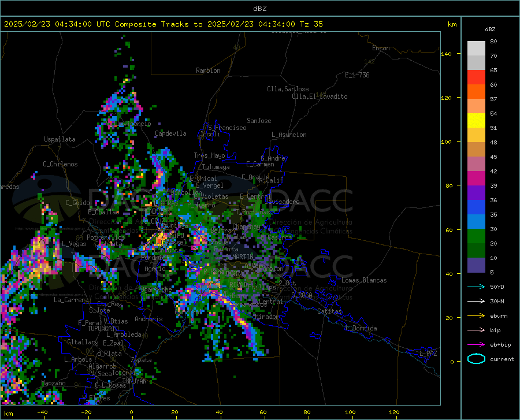Click the TUNUYAN map label
This screenshot has width=520, height=420.
pyautogui.click(x=134, y=381)
